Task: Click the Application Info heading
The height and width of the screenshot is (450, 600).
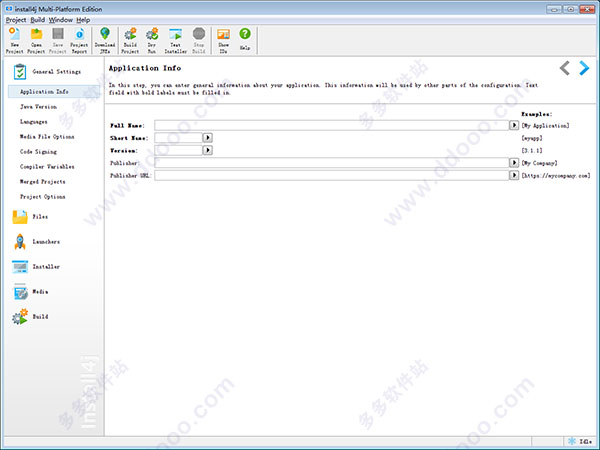Action: point(145,68)
